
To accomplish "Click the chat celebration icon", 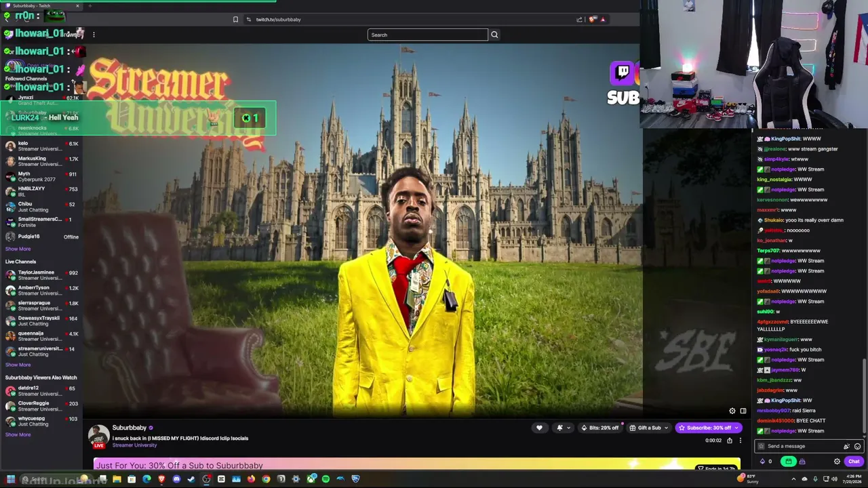I will tap(846, 446).
